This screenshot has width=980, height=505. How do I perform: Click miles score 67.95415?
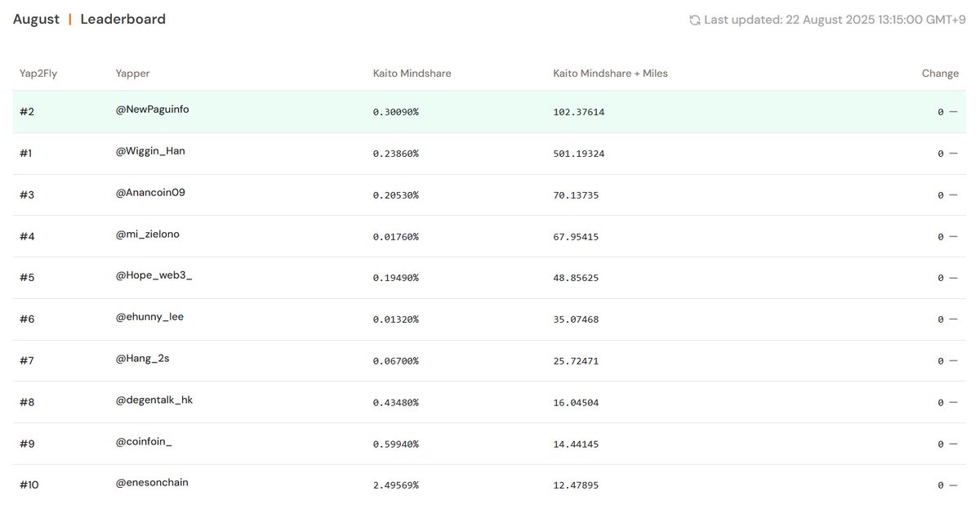[576, 237]
